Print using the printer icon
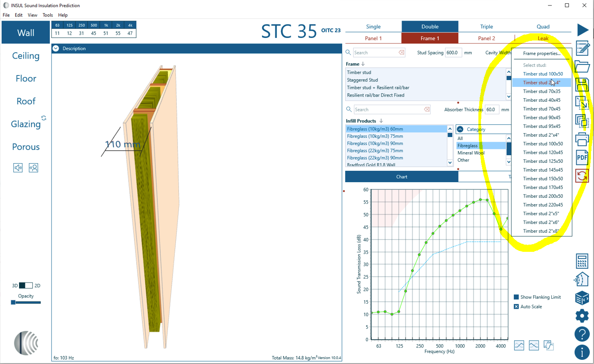The image size is (594, 364). tap(582, 139)
